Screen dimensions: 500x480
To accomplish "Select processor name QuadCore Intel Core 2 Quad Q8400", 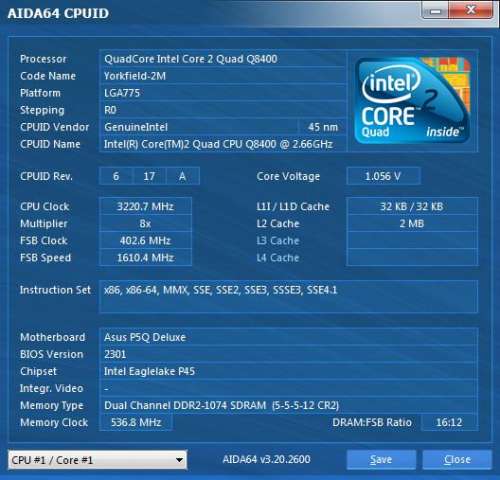I will click(191, 59).
